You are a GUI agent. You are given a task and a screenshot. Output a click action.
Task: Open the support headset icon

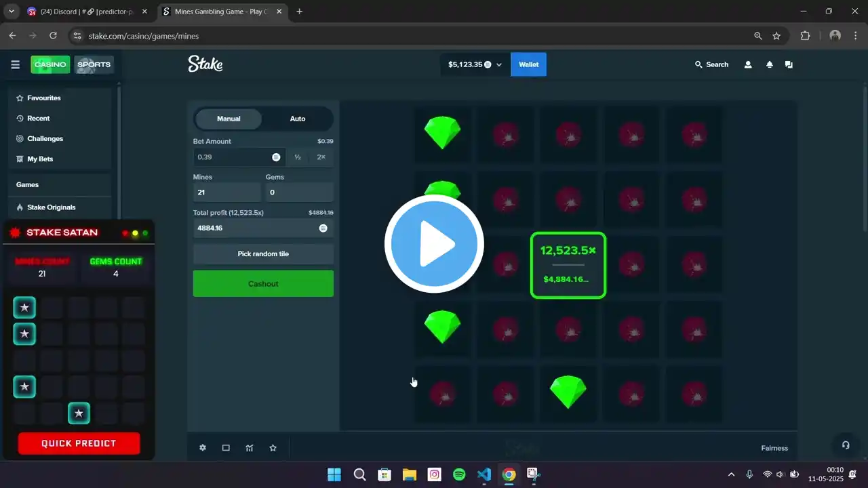(x=846, y=445)
